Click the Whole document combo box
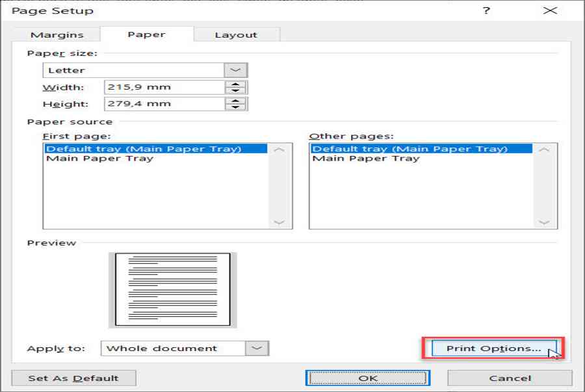The height and width of the screenshot is (392, 585). (x=185, y=348)
